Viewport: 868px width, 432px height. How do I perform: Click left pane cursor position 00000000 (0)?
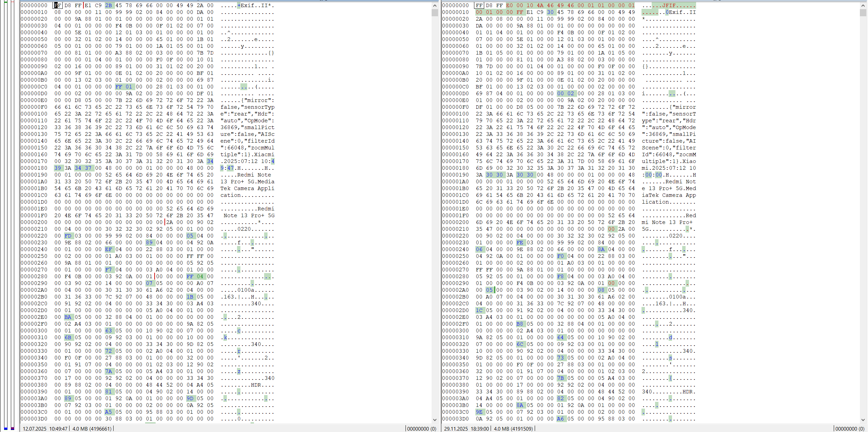click(421, 429)
